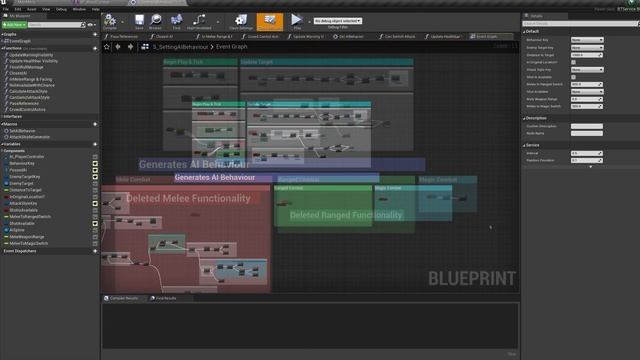This screenshot has width=640, height=360.
Task: Go forward with the graph navigation arrow
Action: coord(130,47)
